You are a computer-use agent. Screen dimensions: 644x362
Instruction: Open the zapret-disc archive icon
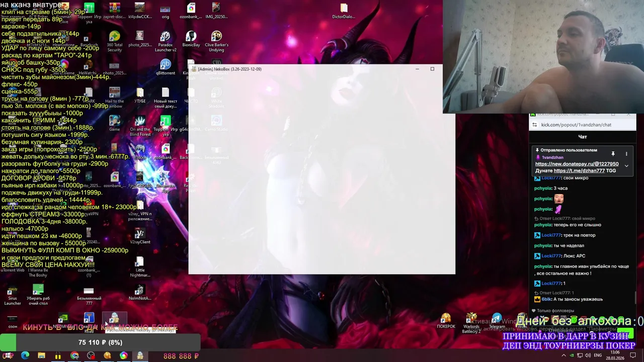(x=115, y=11)
